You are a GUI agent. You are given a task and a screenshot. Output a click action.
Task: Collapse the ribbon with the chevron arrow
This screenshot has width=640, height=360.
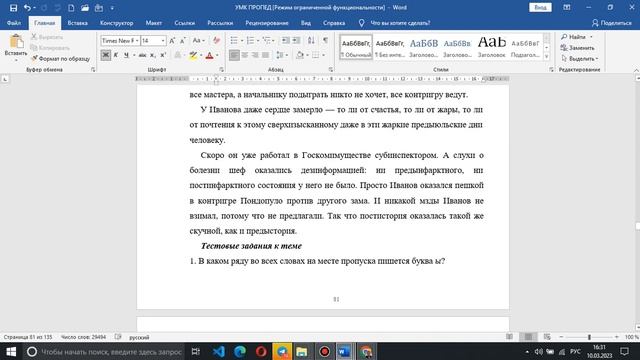point(636,70)
